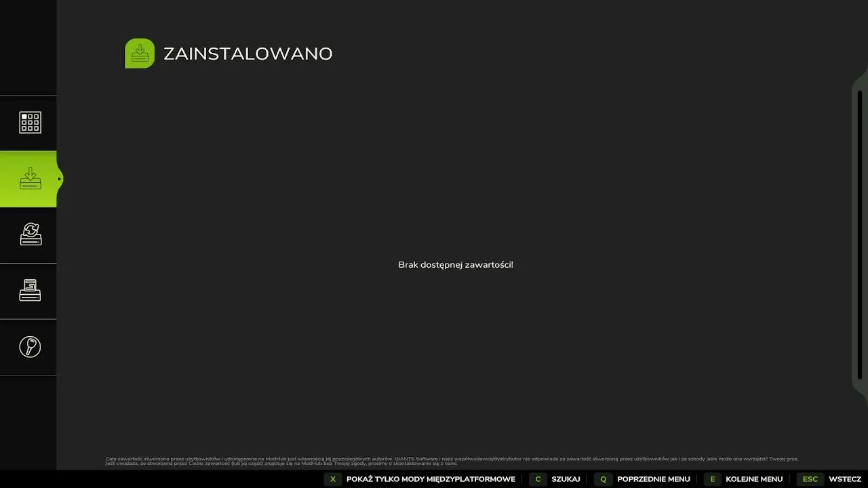Click the E key hint icon
The height and width of the screenshot is (488, 868).
[712, 479]
